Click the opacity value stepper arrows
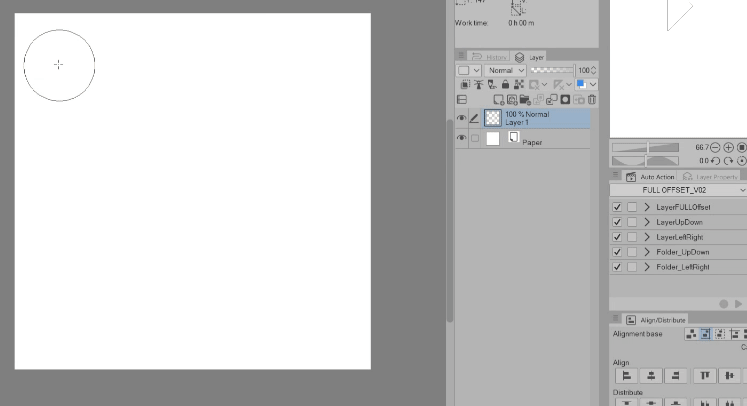This screenshot has width=747, height=406. click(593, 71)
